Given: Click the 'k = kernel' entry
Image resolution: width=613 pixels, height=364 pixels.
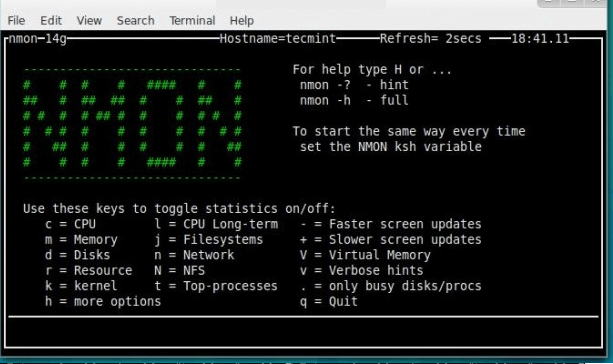Looking at the screenshot, I should (x=81, y=286).
